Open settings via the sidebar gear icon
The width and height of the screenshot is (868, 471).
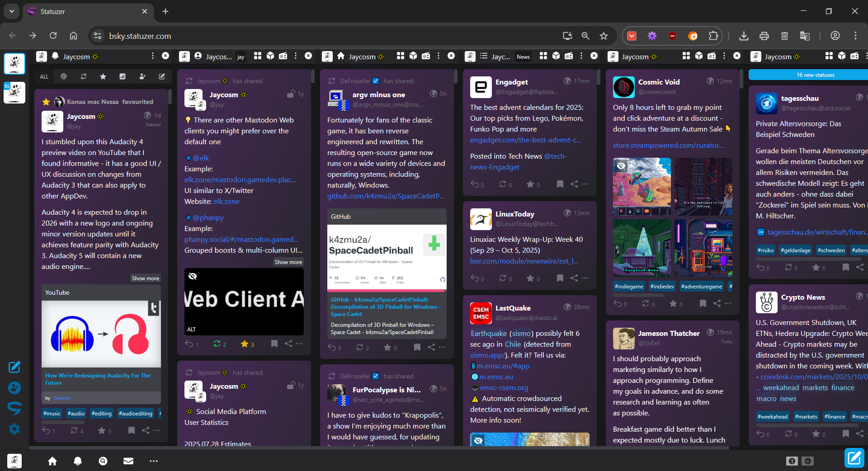(14, 429)
